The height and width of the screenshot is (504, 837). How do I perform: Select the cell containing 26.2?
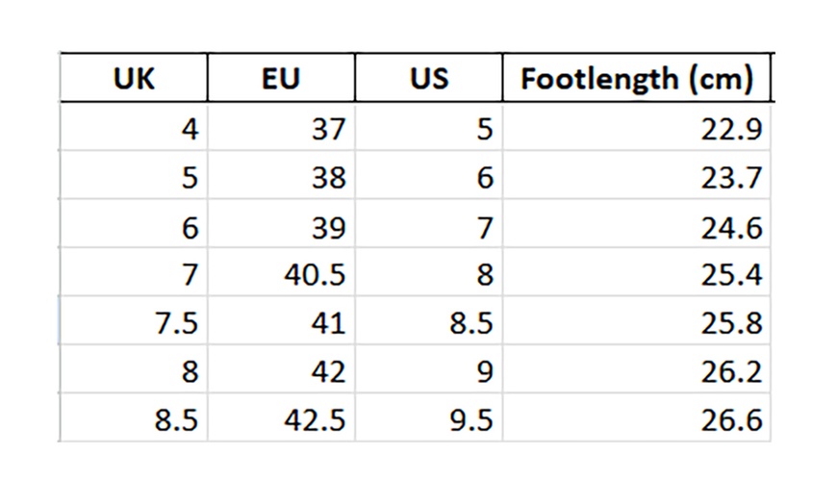tap(636, 371)
